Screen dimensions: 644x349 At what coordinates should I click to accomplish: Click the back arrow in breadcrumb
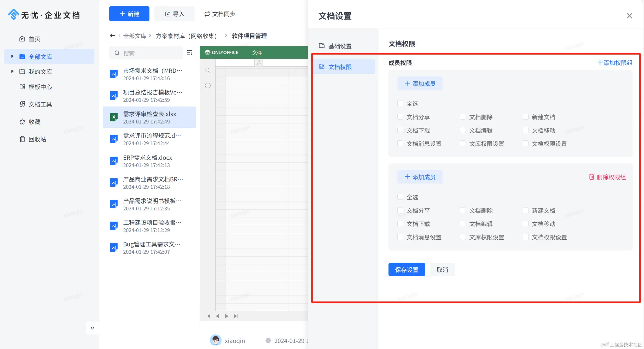(113, 36)
